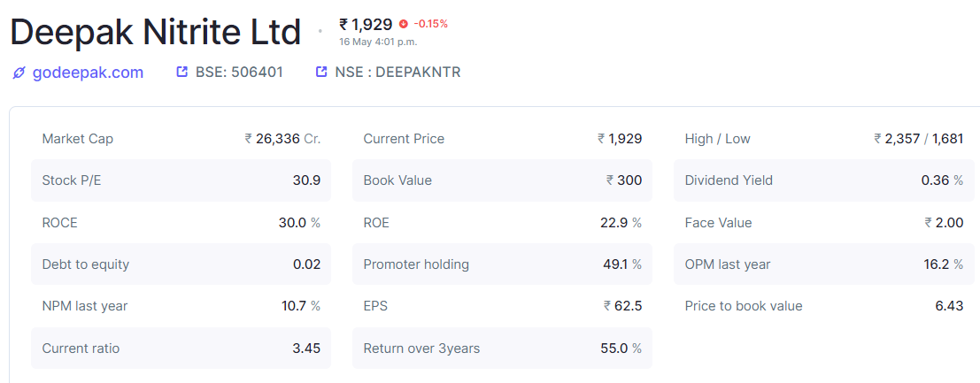Screen dimensions: 980x383
Task: Open the BSE: 506401 link
Action: (239, 72)
